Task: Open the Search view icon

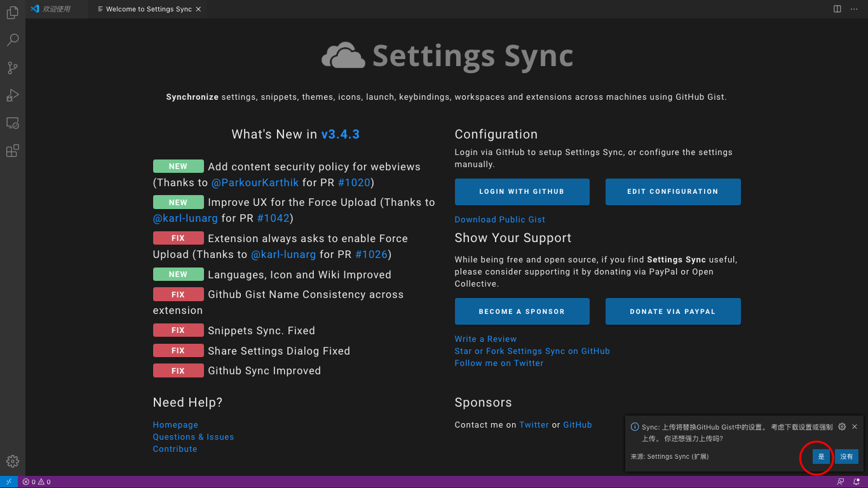Action: (x=12, y=40)
